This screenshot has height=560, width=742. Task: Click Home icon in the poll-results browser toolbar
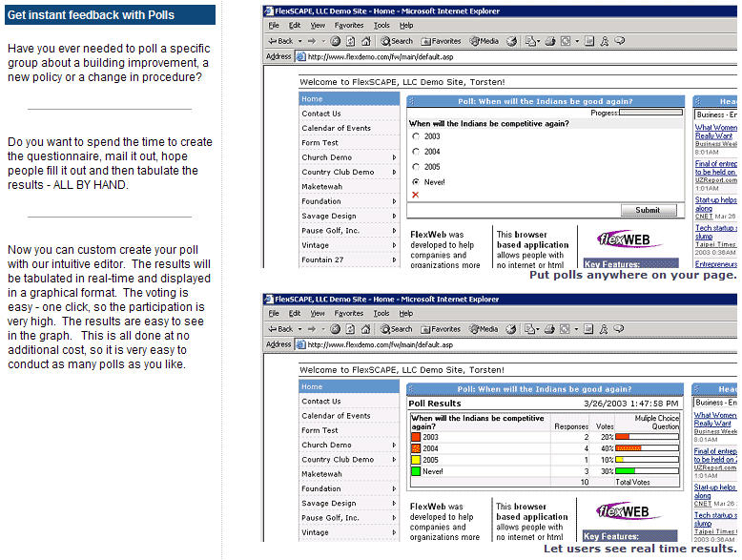point(365,329)
